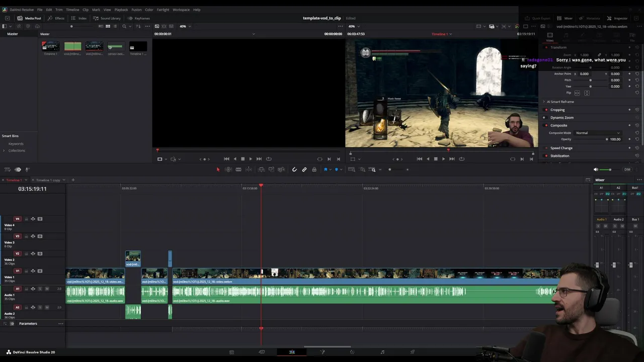Expand the Cropping section
The width and height of the screenshot is (644, 362).
(x=557, y=110)
